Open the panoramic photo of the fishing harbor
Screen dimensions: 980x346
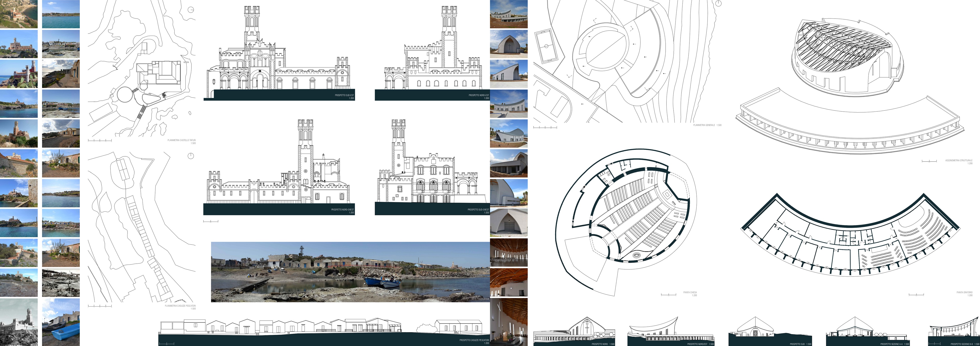click(350, 272)
